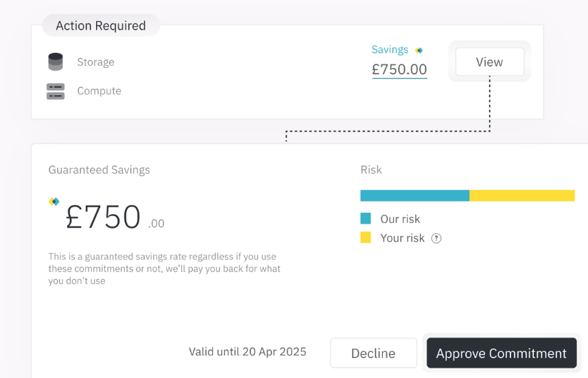The height and width of the screenshot is (378, 588).
Task: Click the blue segment of risk bar
Action: (x=414, y=196)
